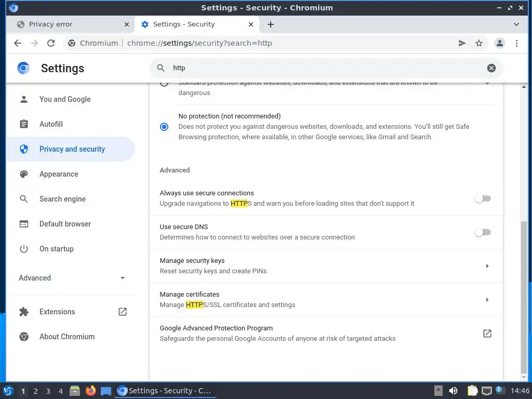Open Default browser settings
The width and height of the screenshot is (532, 399).
click(71, 224)
